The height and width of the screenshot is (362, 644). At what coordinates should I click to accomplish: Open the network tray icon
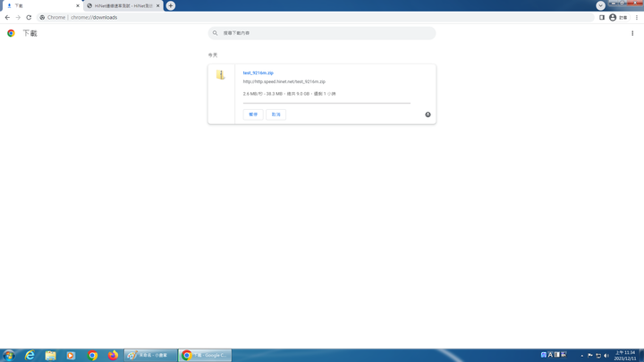(x=598, y=356)
